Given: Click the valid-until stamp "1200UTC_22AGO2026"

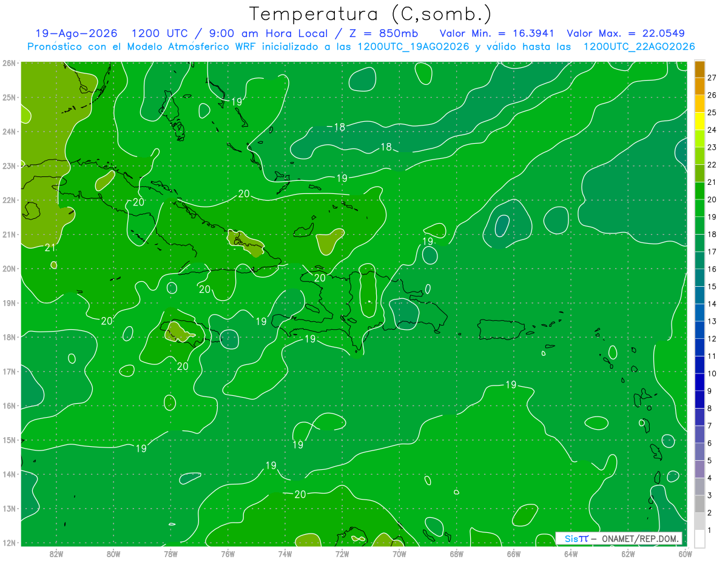Looking at the screenshot, I should point(639,47).
